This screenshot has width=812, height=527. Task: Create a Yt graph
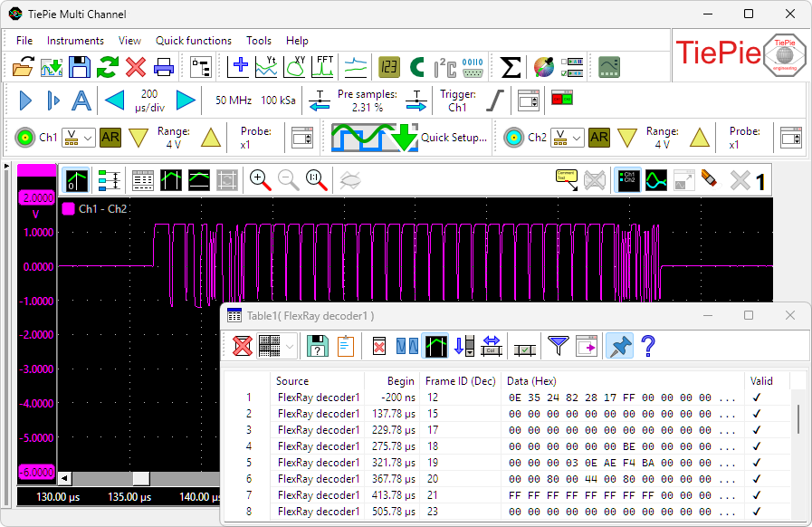click(266, 67)
